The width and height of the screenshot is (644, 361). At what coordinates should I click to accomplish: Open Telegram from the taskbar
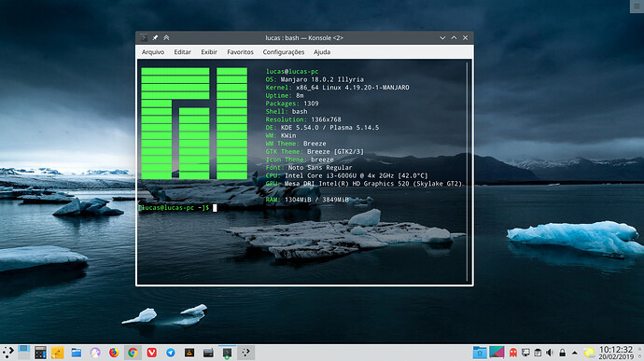(x=171, y=353)
